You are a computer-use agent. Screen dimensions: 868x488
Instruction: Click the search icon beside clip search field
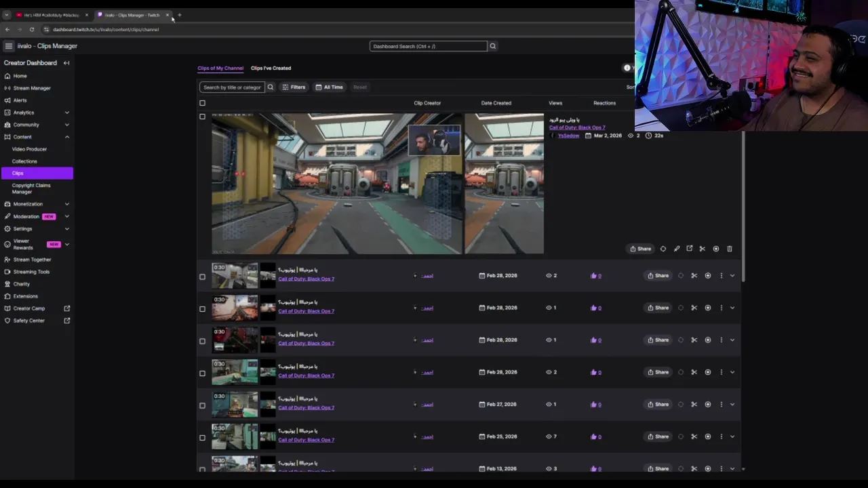(x=270, y=87)
